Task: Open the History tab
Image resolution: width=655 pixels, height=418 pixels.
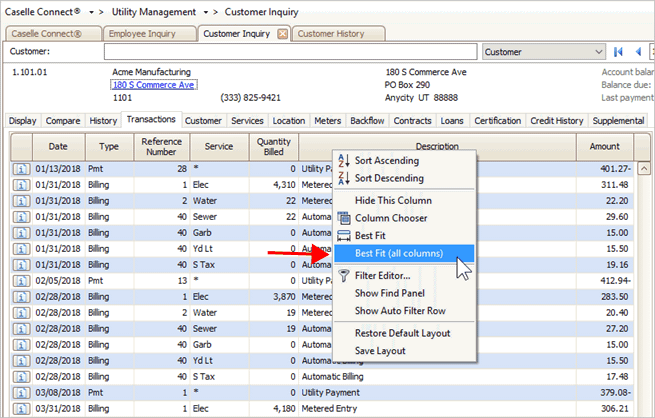Action: (103, 121)
